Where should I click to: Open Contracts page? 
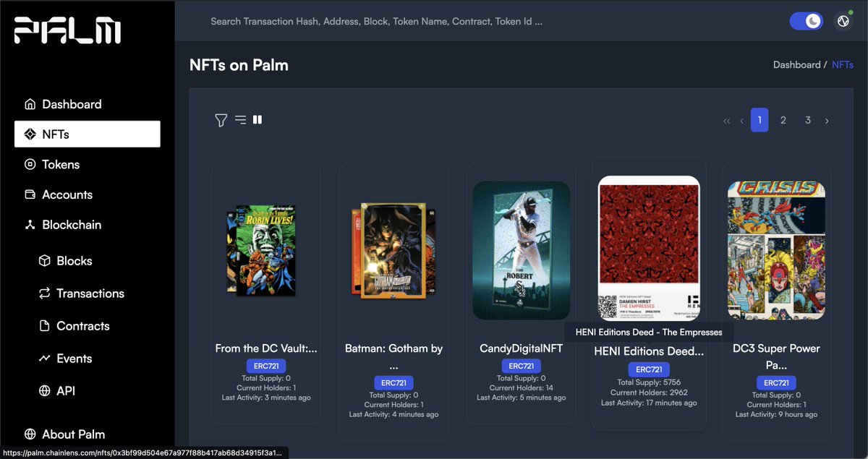83,326
